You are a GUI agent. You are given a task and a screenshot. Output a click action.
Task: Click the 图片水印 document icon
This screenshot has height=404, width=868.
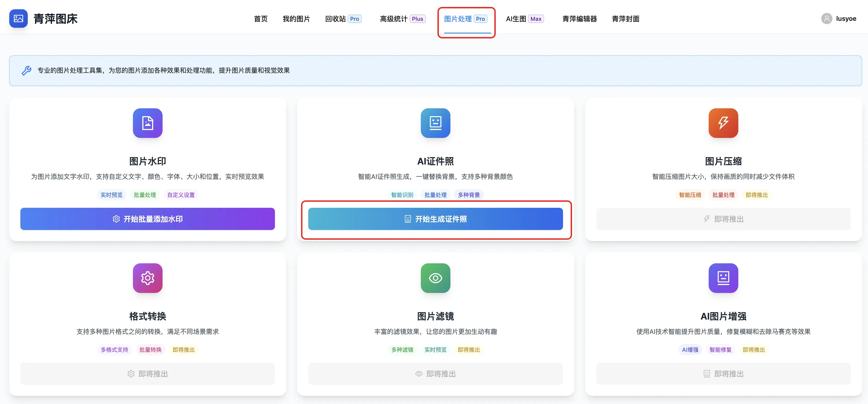[148, 123]
